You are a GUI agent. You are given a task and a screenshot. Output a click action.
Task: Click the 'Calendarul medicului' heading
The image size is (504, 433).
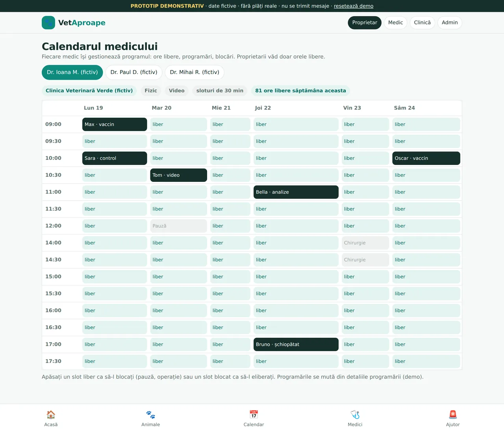[100, 46]
